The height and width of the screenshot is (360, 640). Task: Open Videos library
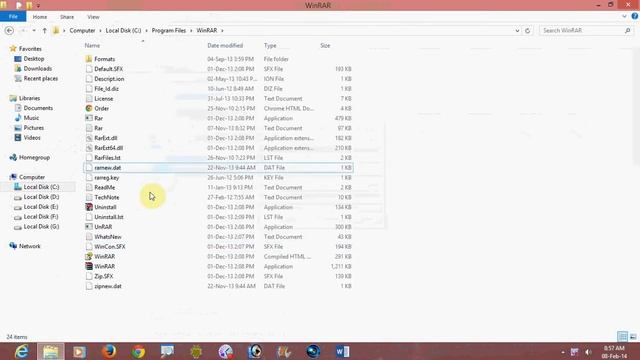(x=32, y=138)
